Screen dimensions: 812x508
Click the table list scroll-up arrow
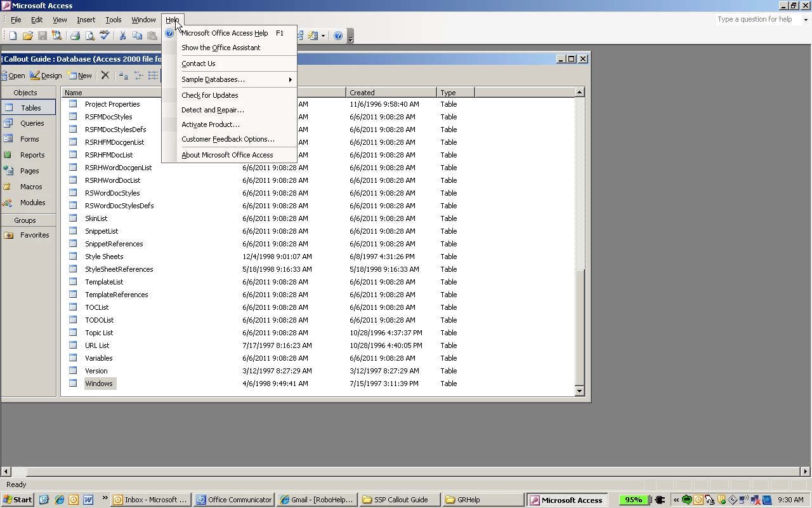pyautogui.click(x=579, y=92)
